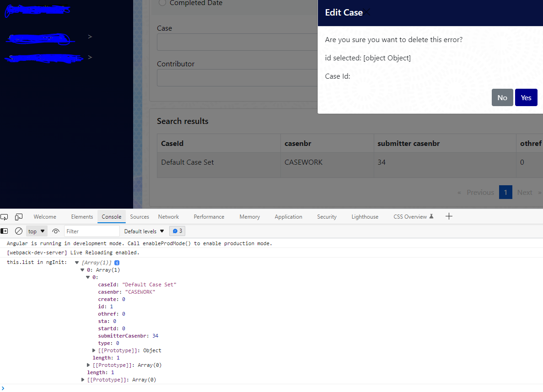543x392 pixels.
Task: Open the inspect element picker tool
Action: click(x=4, y=217)
